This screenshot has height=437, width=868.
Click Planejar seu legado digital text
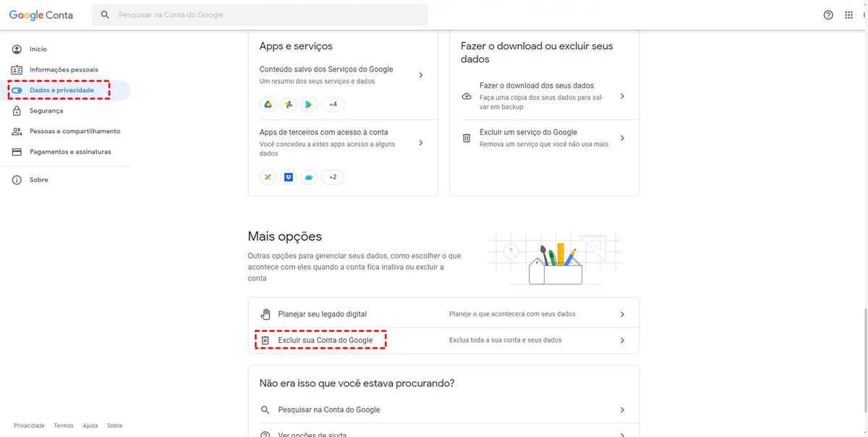tap(323, 314)
